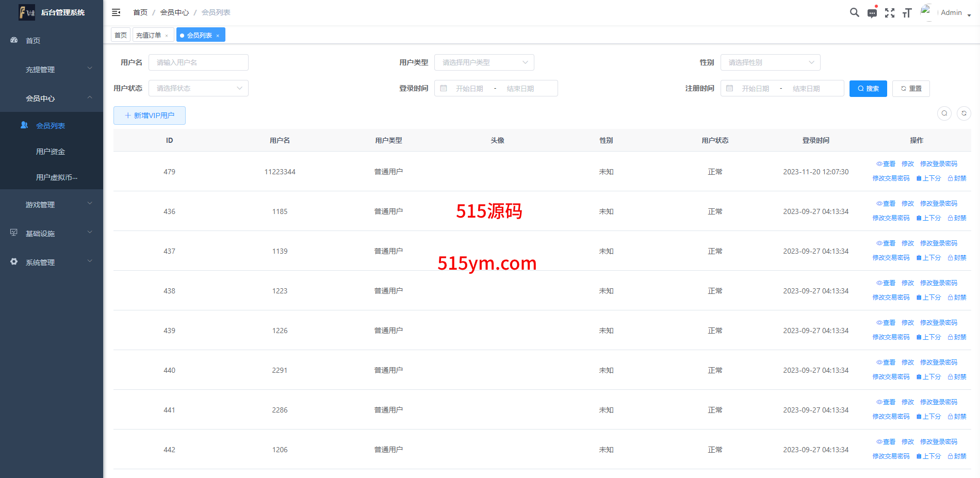Click the blue 搜索 button
Screen dimensions: 980x478
[868, 89]
